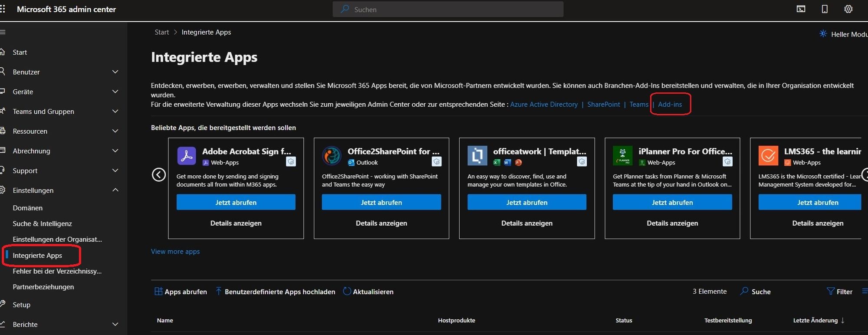Click Benutzerdefinierte Apps hochladen
The width and height of the screenshot is (868, 335).
(279, 292)
